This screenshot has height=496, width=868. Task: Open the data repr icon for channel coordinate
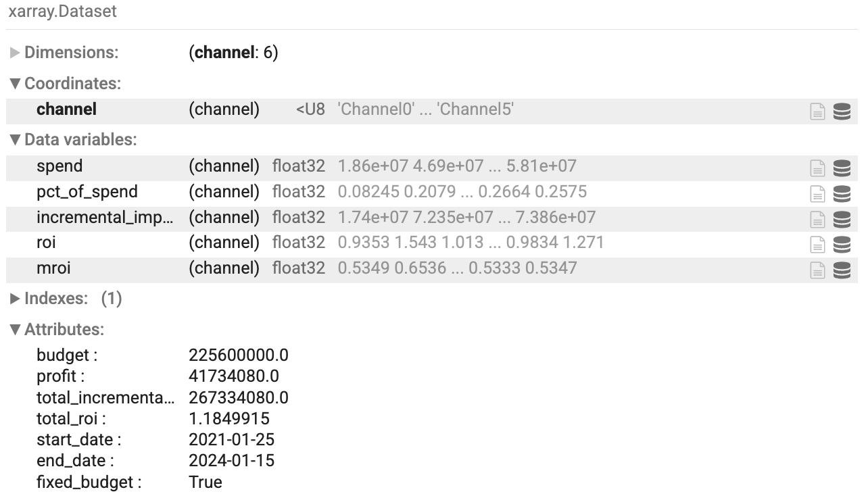817,111
